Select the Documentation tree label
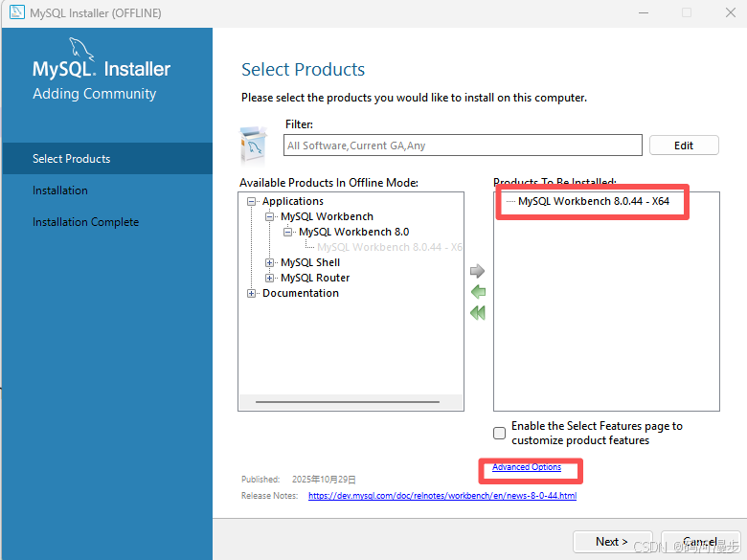 (301, 293)
